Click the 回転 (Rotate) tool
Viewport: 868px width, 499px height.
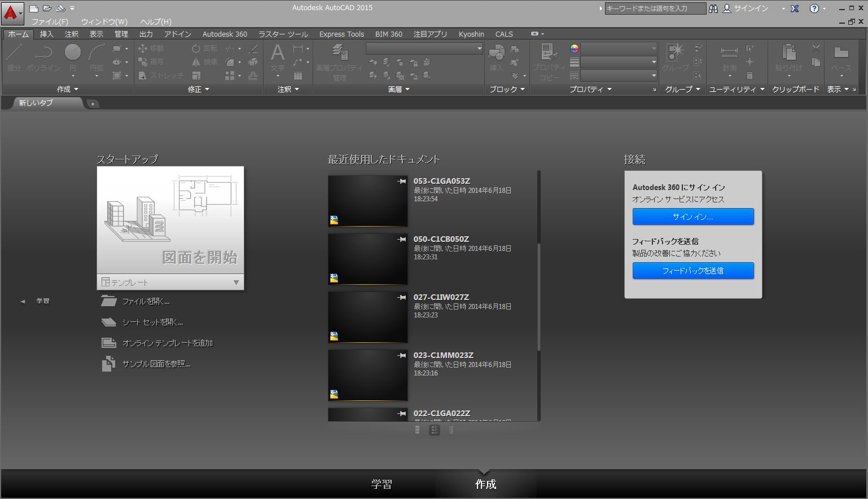[204, 48]
